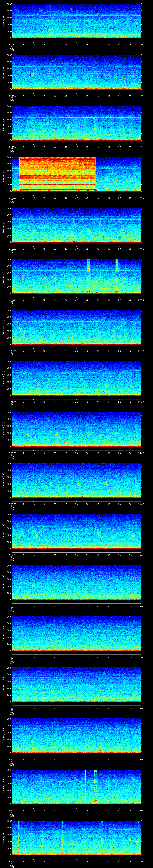Viewport: 153px width, 868px height.
Task: Click the 31:00 end time label
Action: coord(141,861)
